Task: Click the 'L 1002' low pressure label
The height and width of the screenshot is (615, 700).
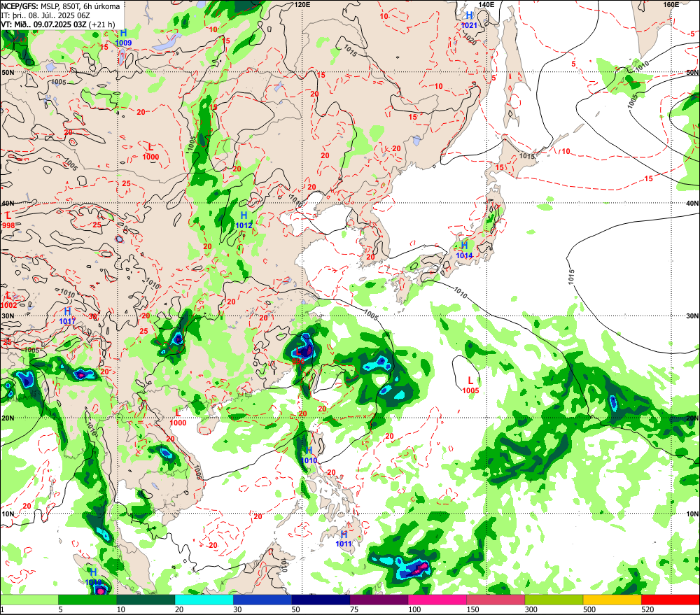Action: (8, 300)
